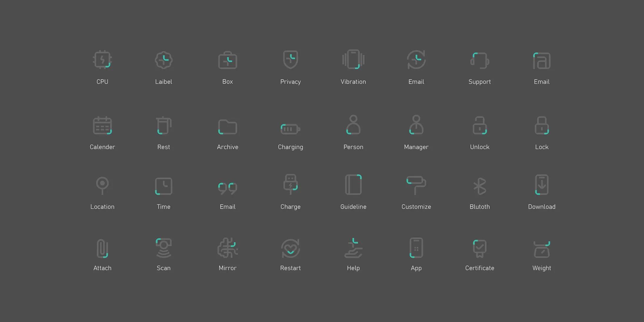Click the Calender icon
Screen dimensions: 644x322
tap(102, 126)
